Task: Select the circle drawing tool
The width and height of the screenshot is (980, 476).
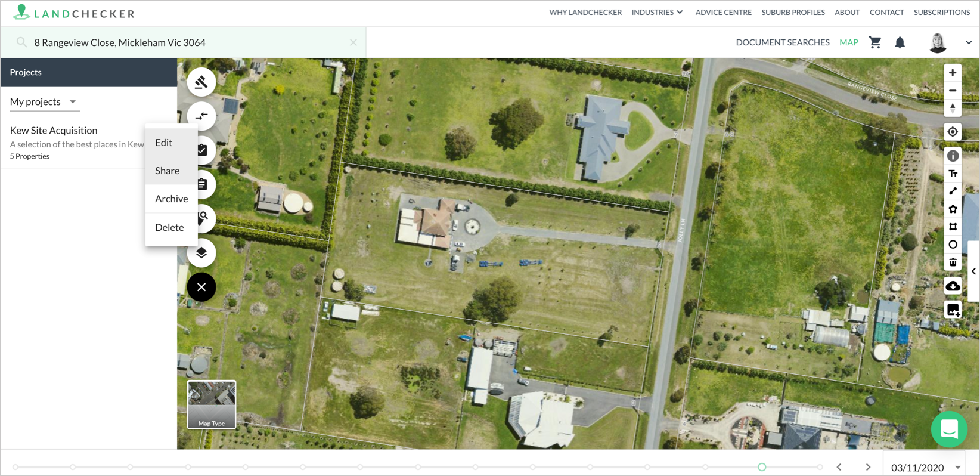Action: click(x=953, y=245)
